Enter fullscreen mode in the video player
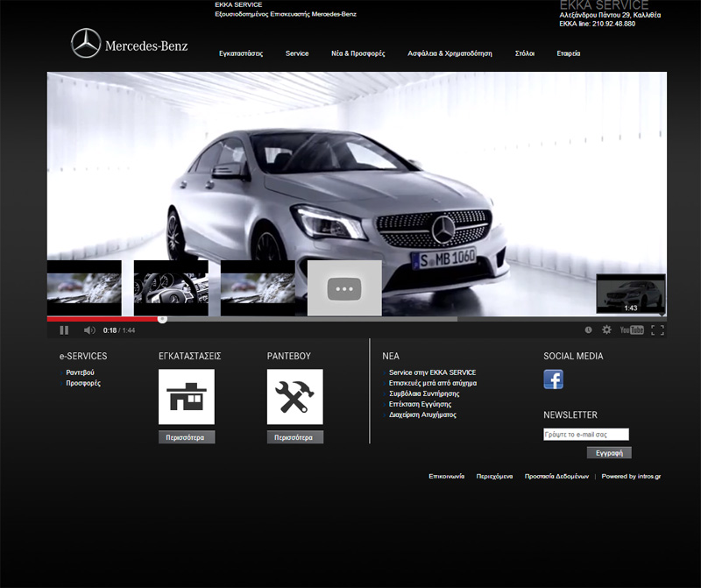This screenshot has width=701, height=588. 657,330
